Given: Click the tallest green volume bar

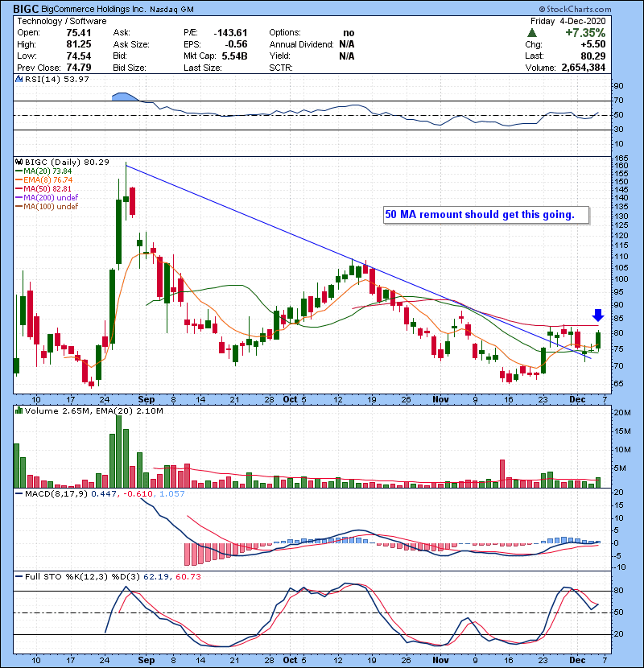Looking at the screenshot, I should coord(119,452).
